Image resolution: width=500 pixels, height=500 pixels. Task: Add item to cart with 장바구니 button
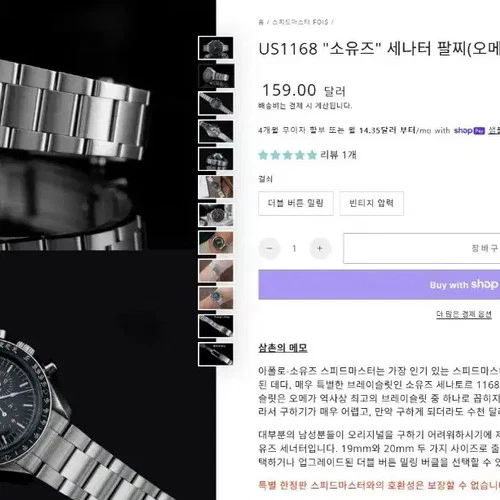pos(422,248)
